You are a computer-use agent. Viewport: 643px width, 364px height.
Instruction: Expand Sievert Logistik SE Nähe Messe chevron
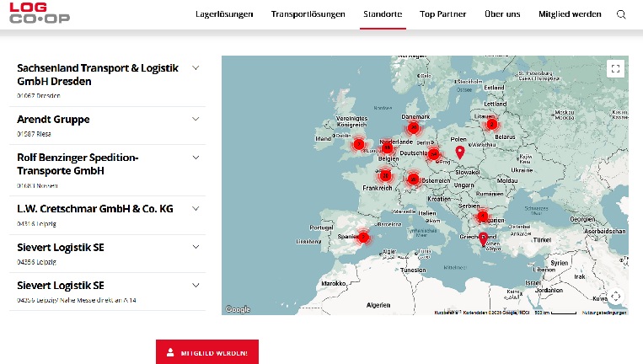point(196,286)
